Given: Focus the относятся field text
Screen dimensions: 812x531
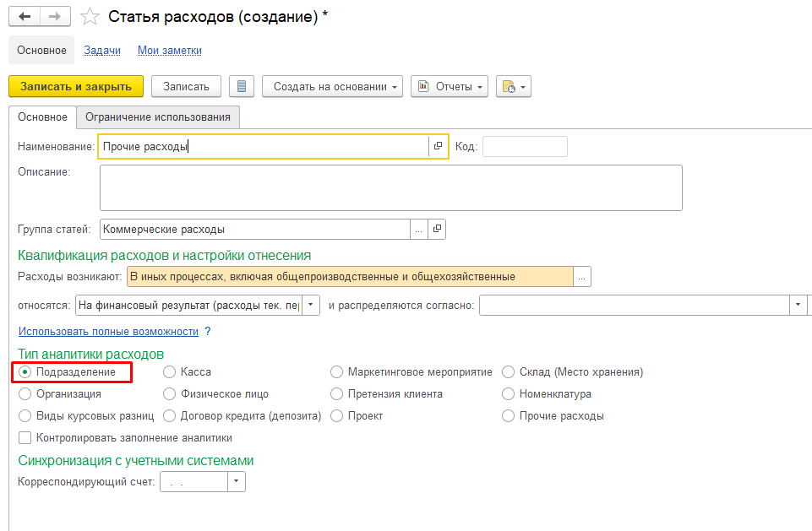Looking at the screenshot, I should [188, 305].
